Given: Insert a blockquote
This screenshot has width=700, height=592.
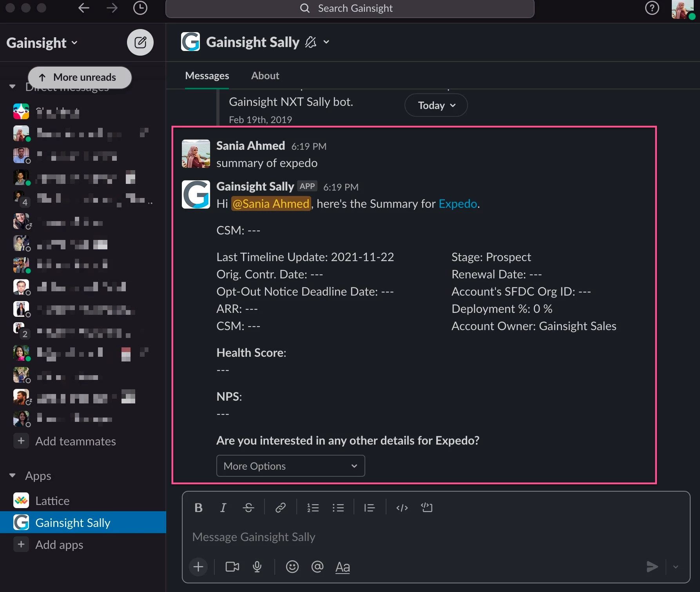Looking at the screenshot, I should (369, 508).
